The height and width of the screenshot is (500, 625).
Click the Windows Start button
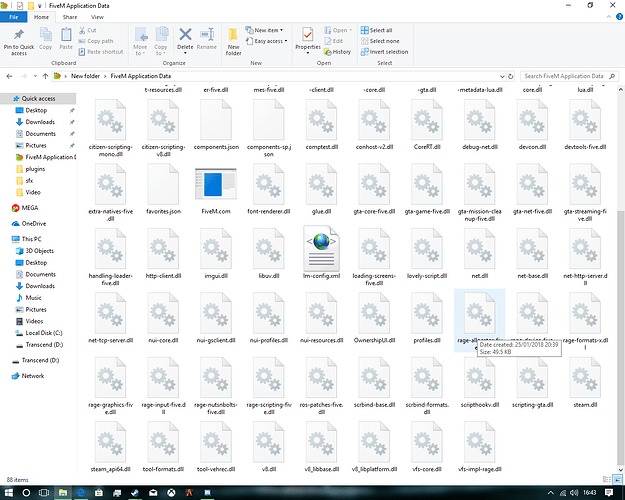pyautogui.click(x=9, y=493)
